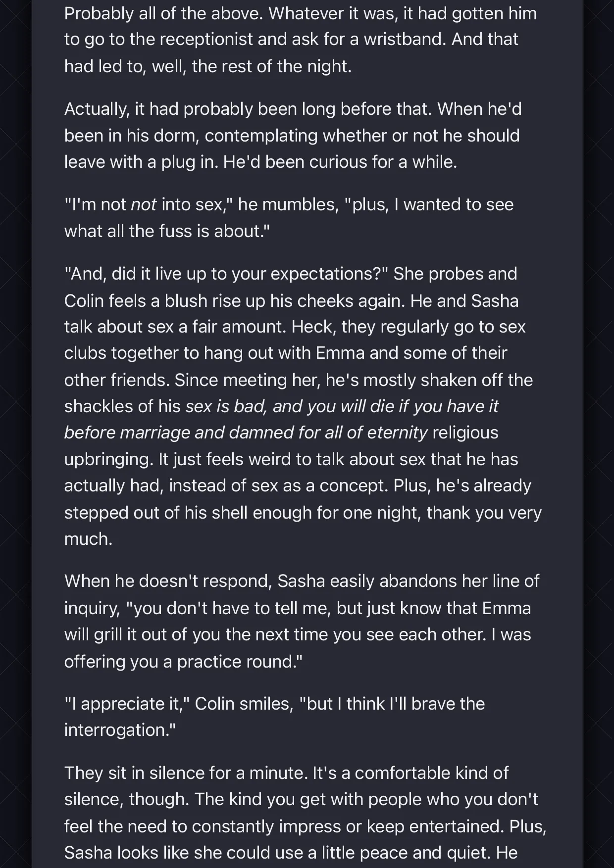Image resolution: width=614 pixels, height=868 pixels.
Task: Click the word "inquiry," starting a line
Action: coord(92,608)
